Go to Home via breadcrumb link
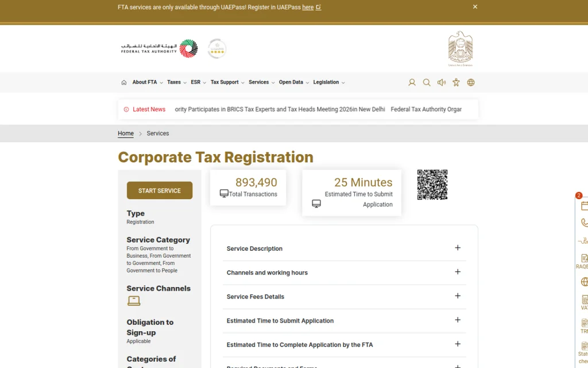Screen dimensions: 588x368 tap(126, 133)
